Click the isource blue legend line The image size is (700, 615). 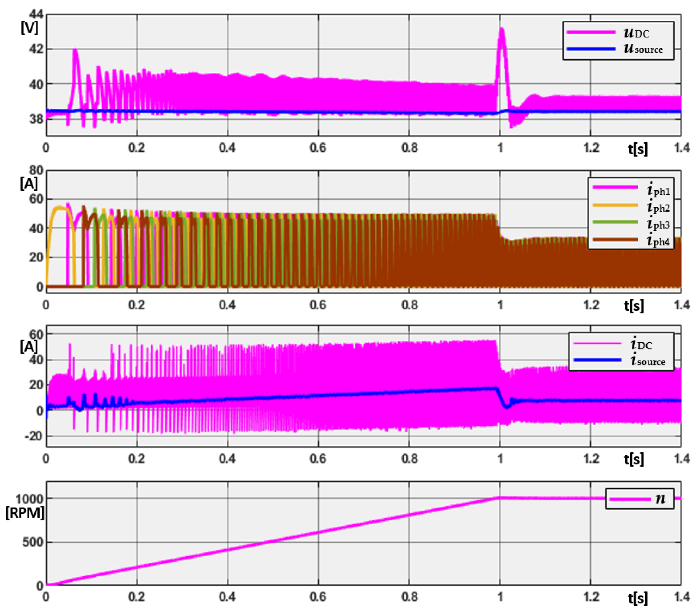597,360
